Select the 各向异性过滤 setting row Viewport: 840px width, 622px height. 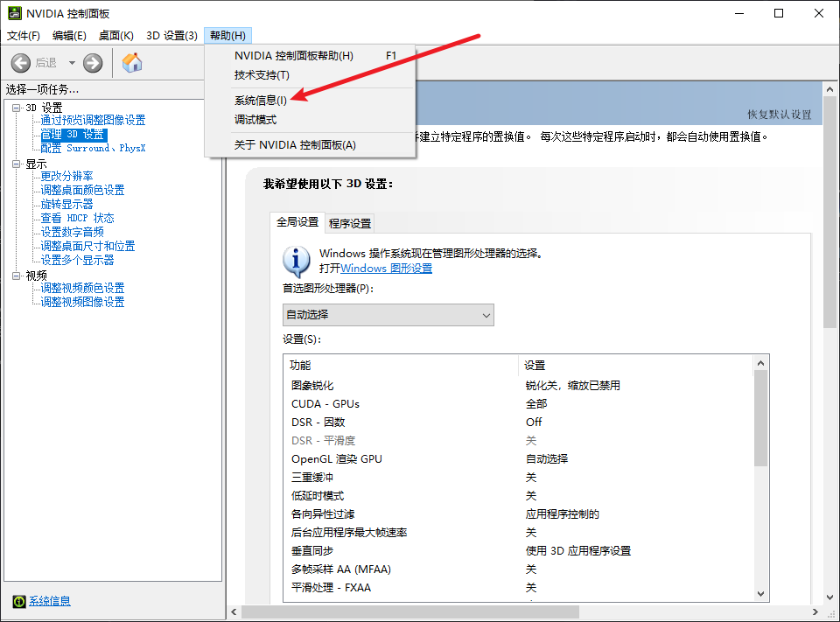point(518,514)
